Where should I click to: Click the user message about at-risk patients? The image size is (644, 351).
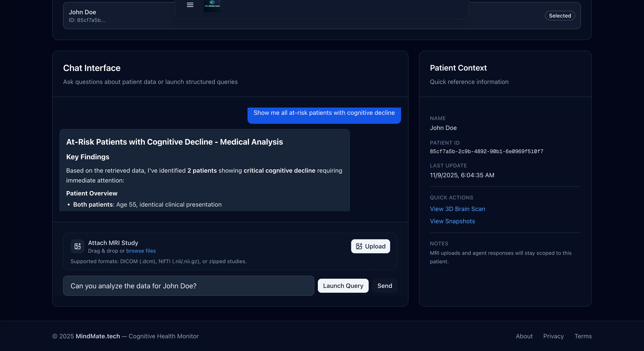point(324,113)
